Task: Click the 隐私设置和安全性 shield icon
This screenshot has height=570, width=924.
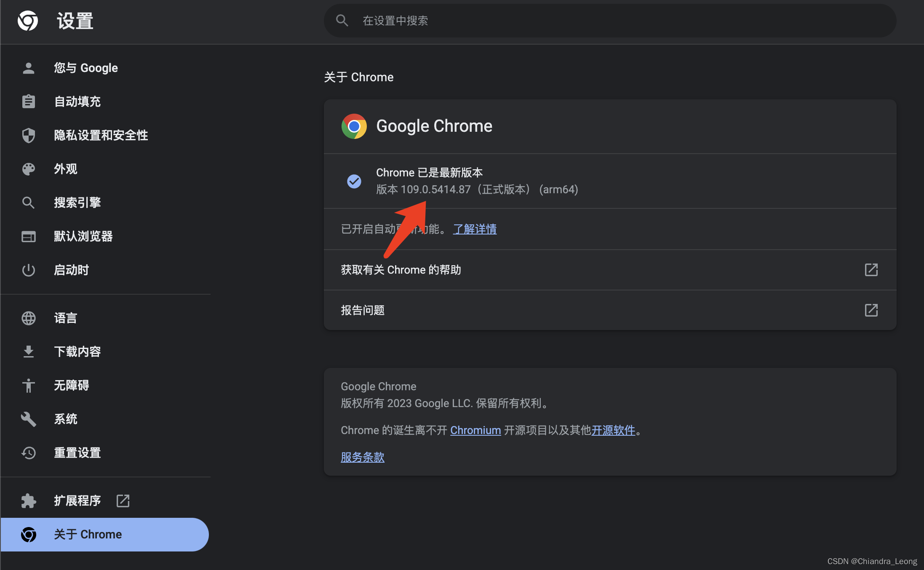Action: pyautogui.click(x=28, y=135)
